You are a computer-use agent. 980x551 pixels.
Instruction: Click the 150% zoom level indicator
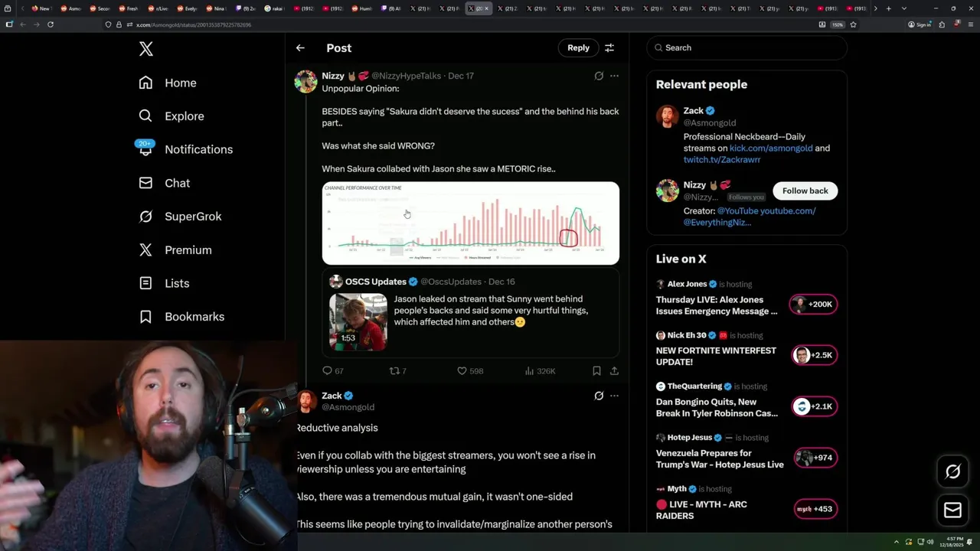pos(838,24)
